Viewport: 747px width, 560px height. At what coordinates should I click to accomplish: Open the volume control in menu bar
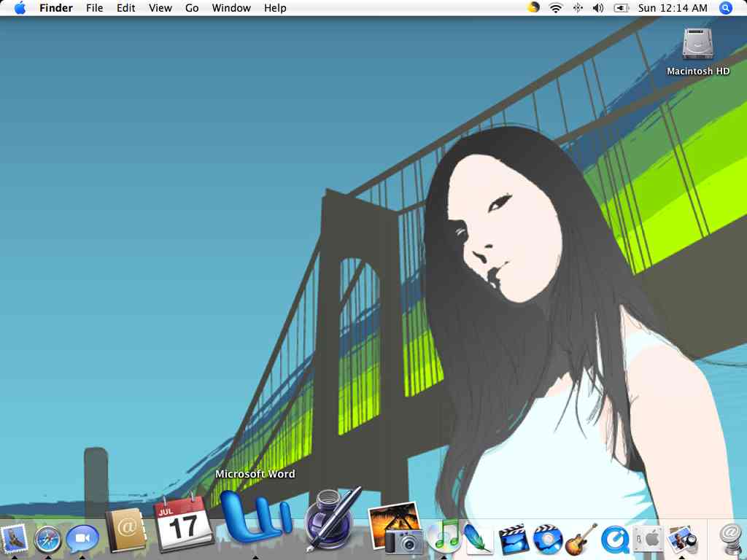coord(598,7)
